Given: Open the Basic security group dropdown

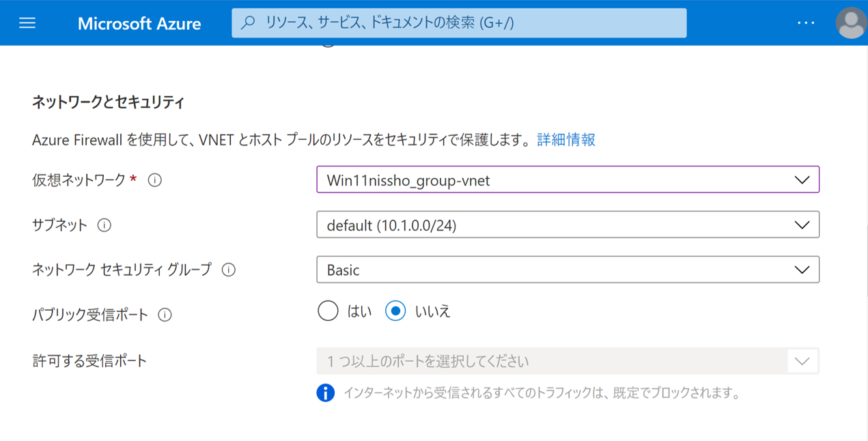Looking at the screenshot, I should (568, 270).
